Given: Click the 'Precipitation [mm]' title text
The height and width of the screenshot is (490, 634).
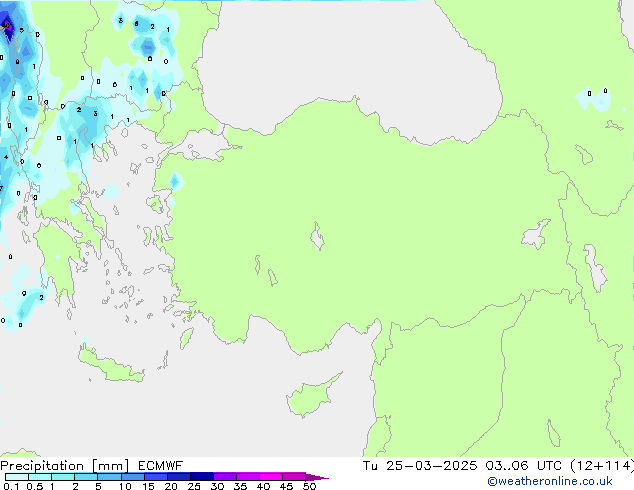Looking at the screenshot, I should click(x=64, y=466).
